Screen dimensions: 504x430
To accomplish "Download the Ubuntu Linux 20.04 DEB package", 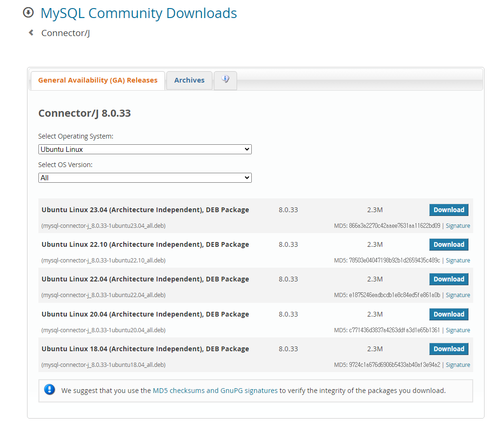I will click(449, 315).
